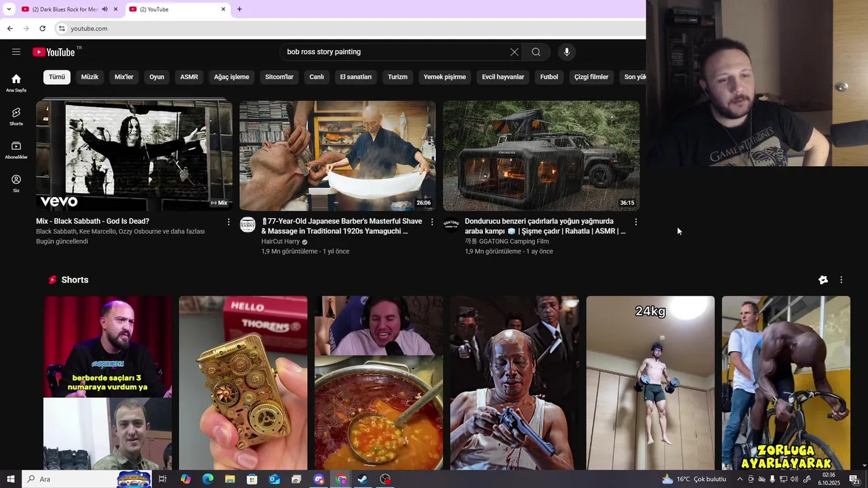Select the Futbol filter chip
This screenshot has height=488, width=868.
(549, 77)
